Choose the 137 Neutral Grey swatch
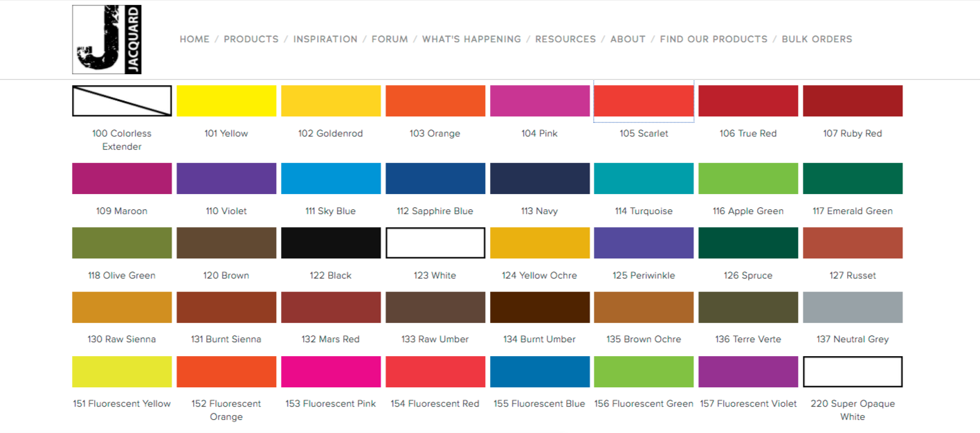 853,307
